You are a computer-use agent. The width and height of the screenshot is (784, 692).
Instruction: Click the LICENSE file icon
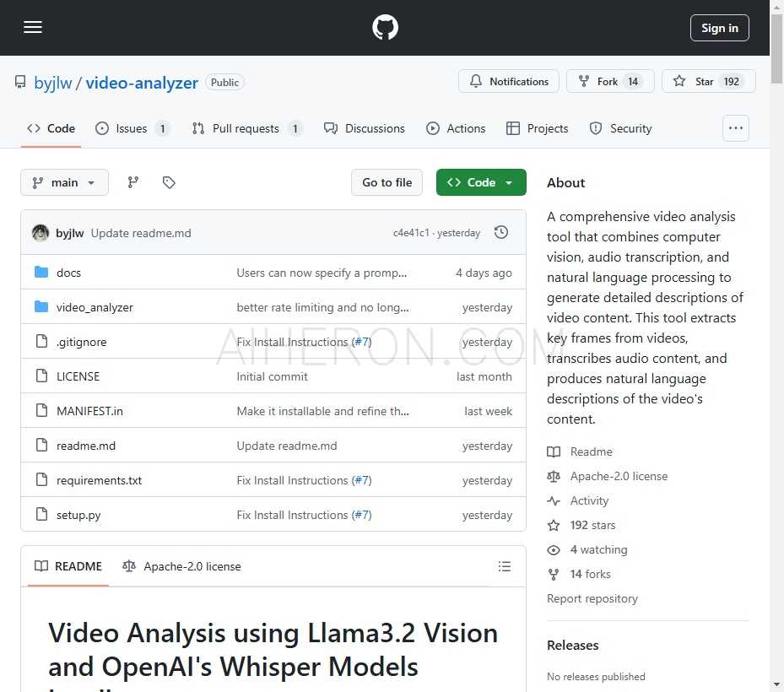pyautogui.click(x=41, y=376)
